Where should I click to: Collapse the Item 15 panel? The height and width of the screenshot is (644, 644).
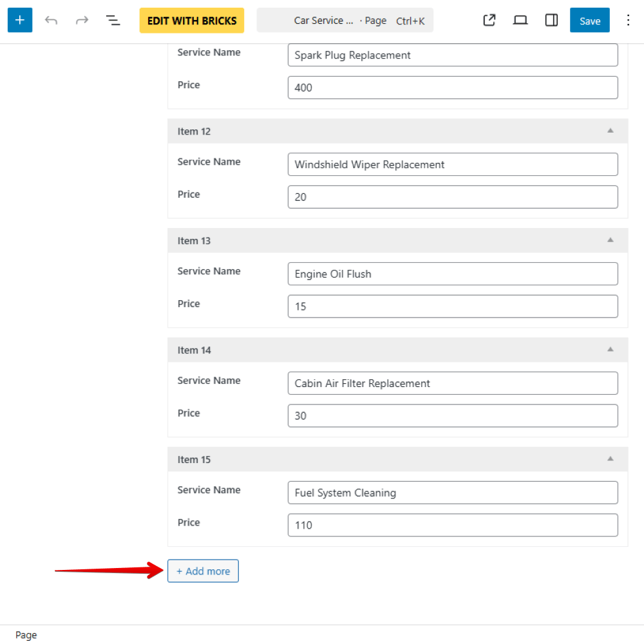(x=611, y=459)
